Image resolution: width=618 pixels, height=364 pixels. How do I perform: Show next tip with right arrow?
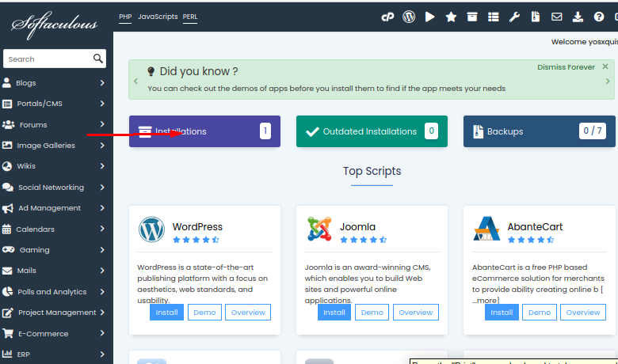pos(608,81)
